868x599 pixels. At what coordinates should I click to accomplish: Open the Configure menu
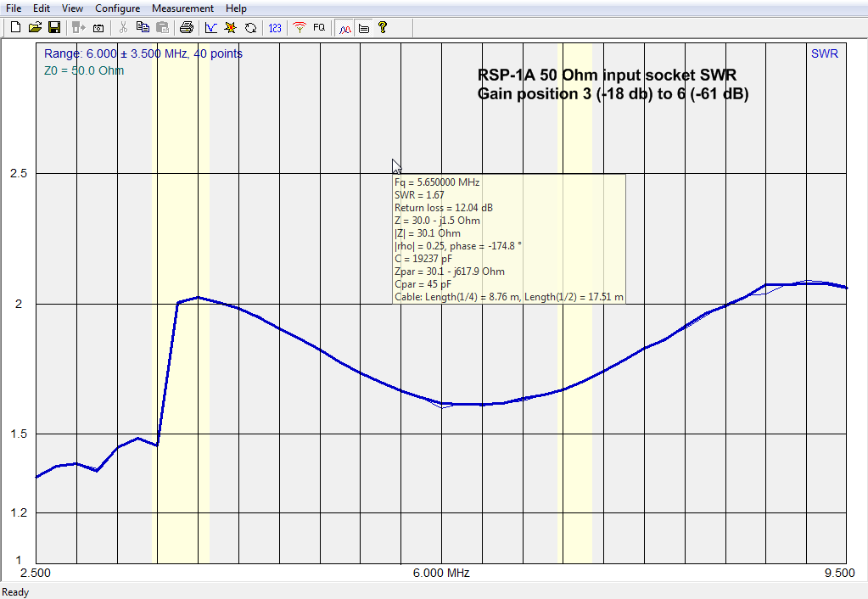coord(117,8)
